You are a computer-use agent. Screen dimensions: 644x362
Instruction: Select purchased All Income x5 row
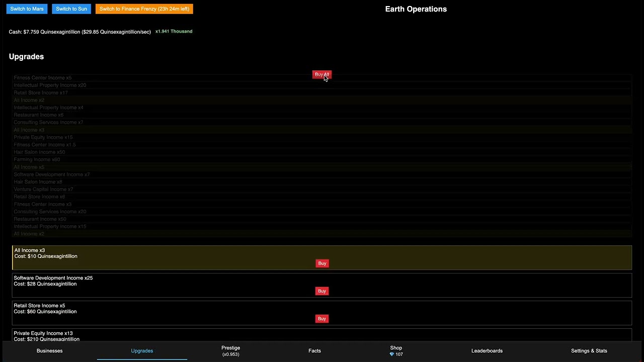(x=322, y=167)
